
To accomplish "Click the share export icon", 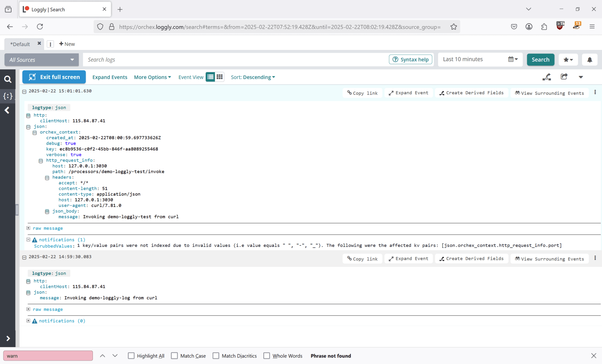I will coord(564,77).
